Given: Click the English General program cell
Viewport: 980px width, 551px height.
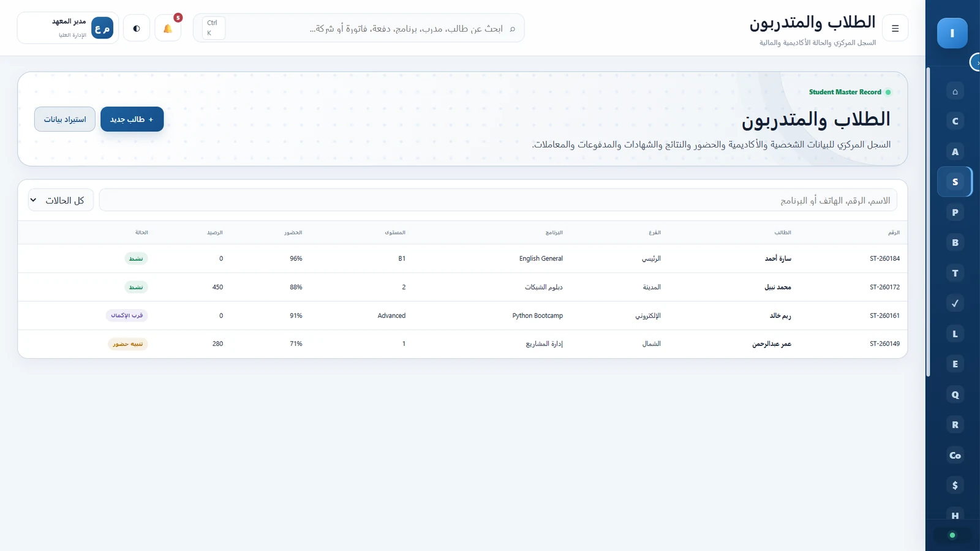Looking at the screenshot, I should click(541, 258).
